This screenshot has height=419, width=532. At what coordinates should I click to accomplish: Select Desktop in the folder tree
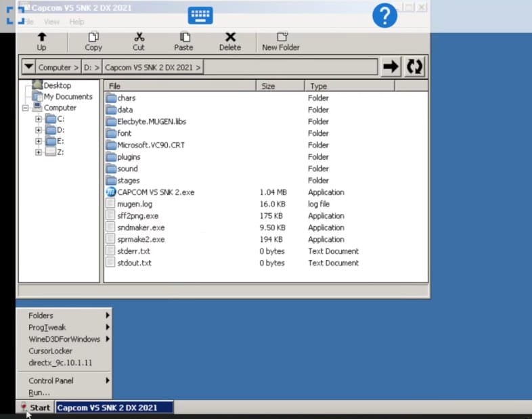pos(57,85)
